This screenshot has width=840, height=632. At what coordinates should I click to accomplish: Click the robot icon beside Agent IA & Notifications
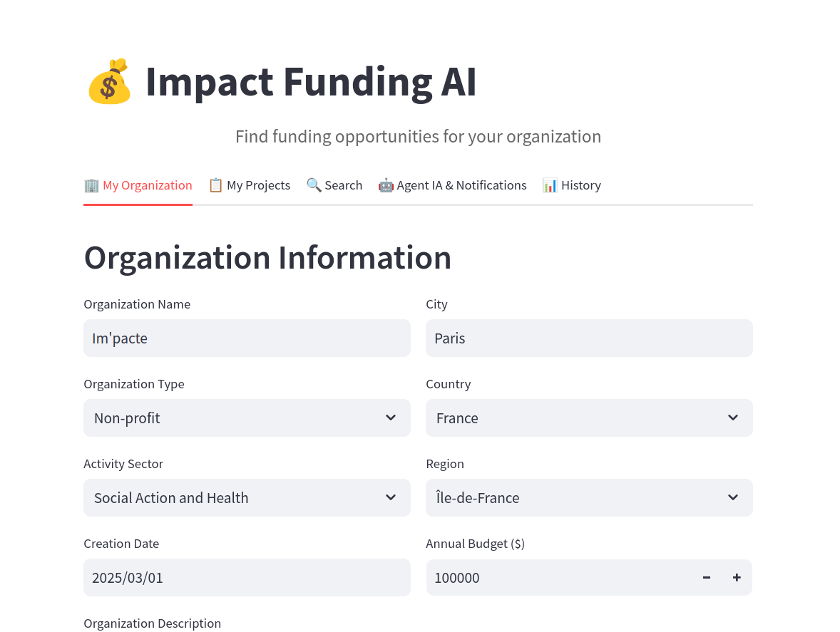(x=386, y=185)
